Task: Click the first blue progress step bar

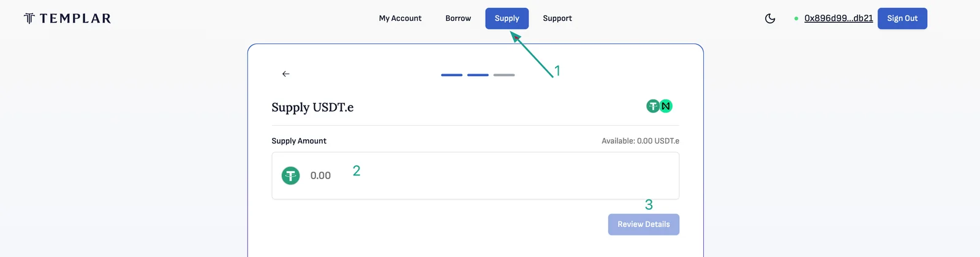Action: 451,75
